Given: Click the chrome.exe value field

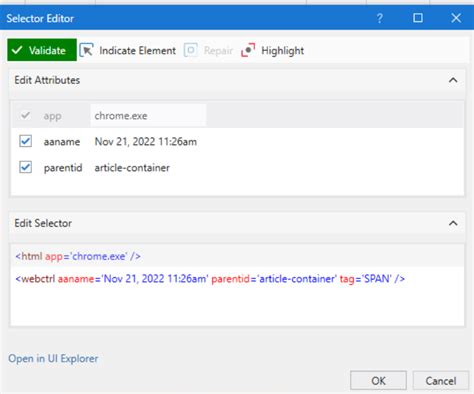Looking at the screenshot, I should click(148, 116).
